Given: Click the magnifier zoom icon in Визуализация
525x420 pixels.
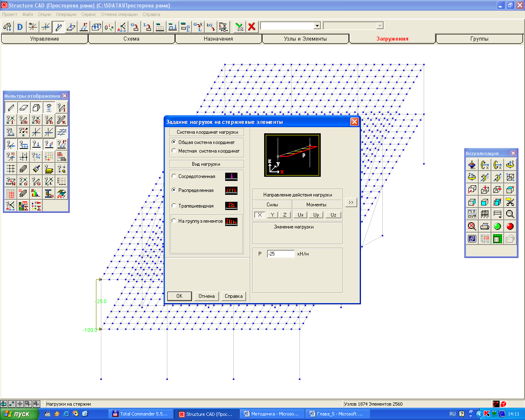Looking at the screenshot, I should (510, 214).
